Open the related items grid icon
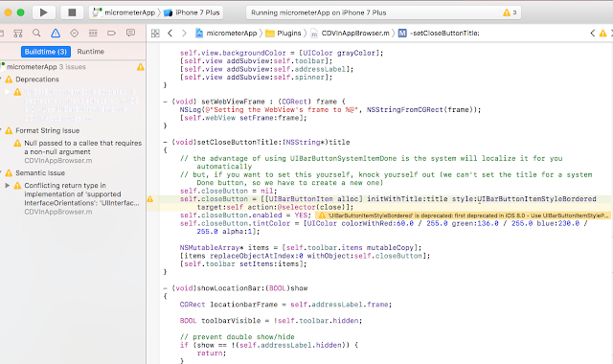The height and width of the screenshot is (364, 613). click(155, 34)
